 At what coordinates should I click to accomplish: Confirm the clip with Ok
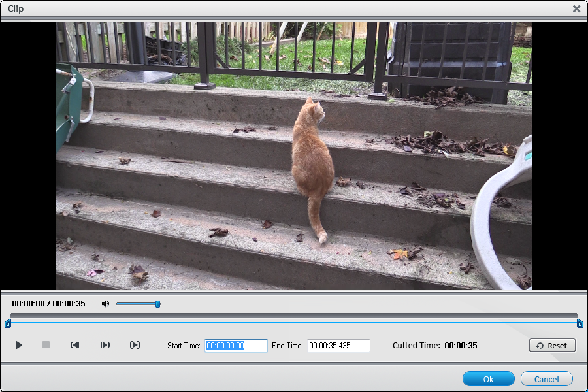[x=488, y=379]
